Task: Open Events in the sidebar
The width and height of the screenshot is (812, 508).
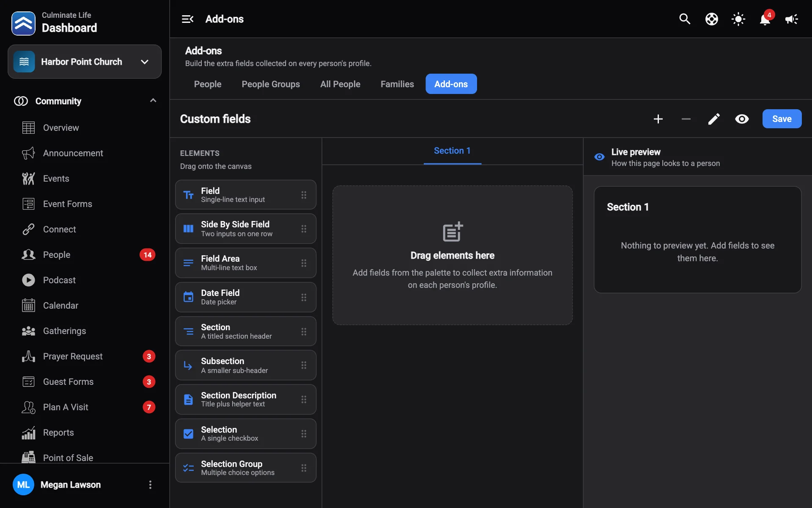Action: 85,179
